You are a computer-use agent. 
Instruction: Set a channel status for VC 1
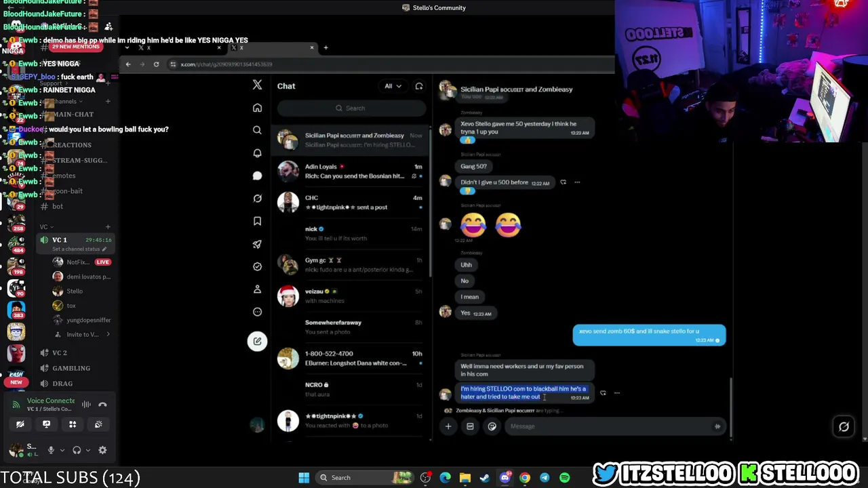[79, 249]
